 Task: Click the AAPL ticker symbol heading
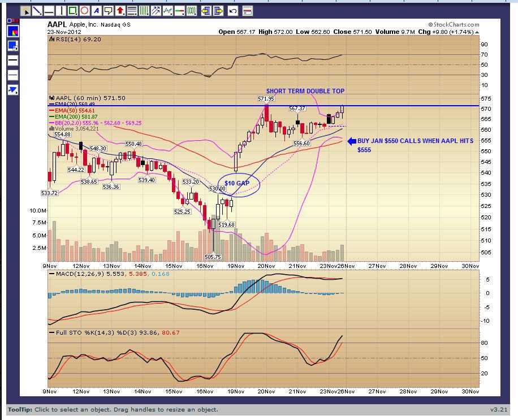(x=57, y=24)
